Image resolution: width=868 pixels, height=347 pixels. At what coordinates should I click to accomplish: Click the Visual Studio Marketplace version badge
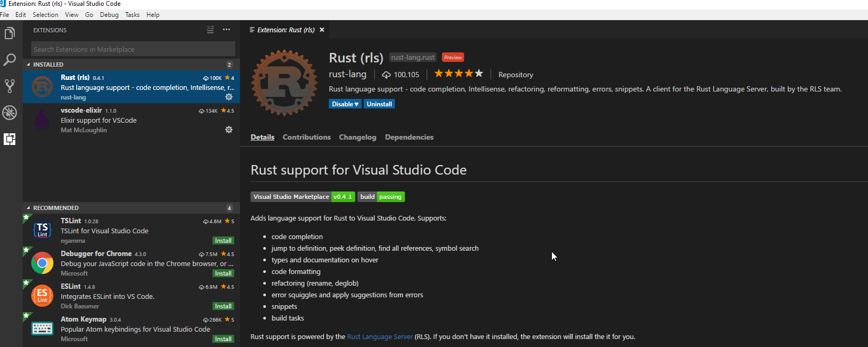pos(302,197)
